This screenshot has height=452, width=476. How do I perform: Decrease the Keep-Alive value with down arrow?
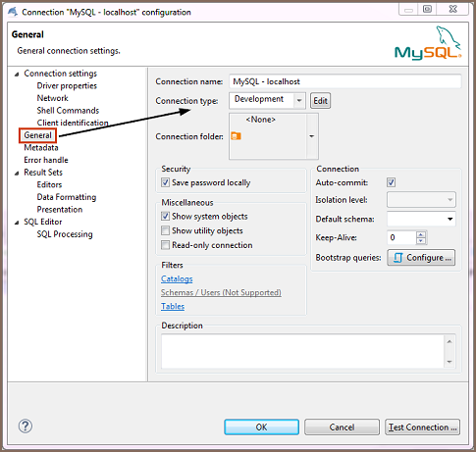[x=421, y=241]
